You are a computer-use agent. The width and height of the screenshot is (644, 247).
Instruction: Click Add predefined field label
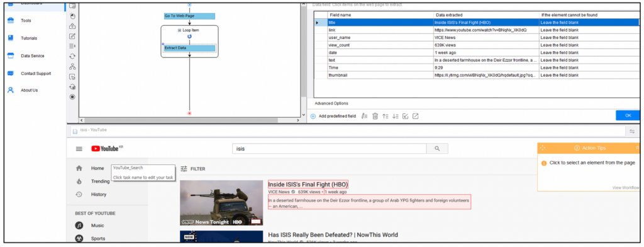tap(337, 117)
